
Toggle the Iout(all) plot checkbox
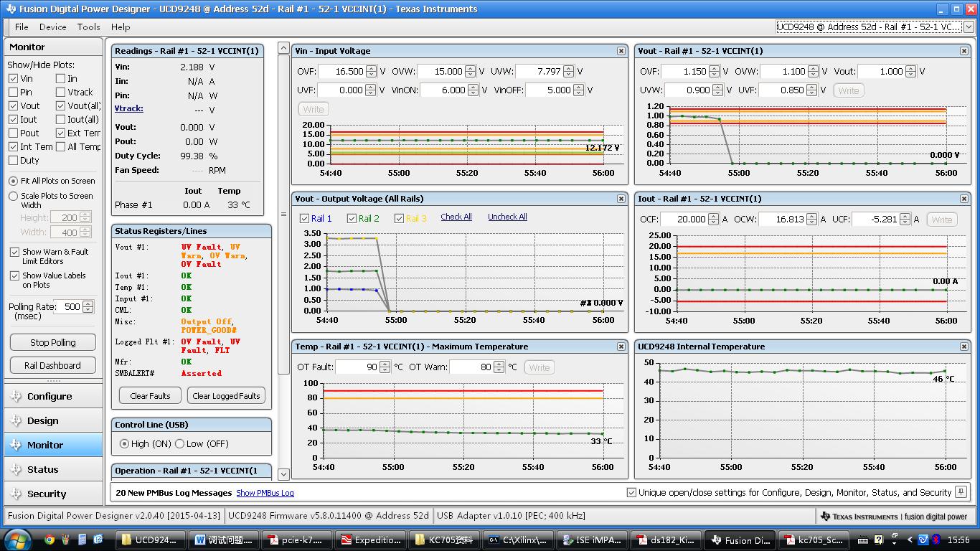61,119
